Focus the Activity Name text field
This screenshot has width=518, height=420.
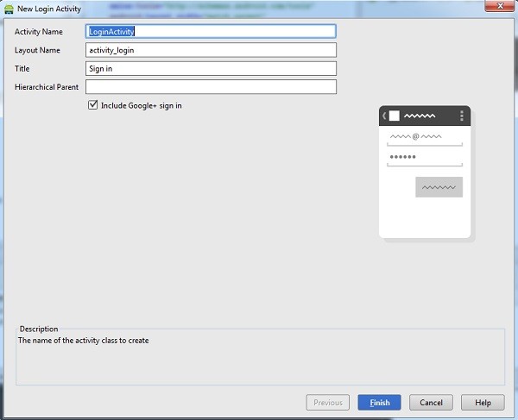[211, 31]
